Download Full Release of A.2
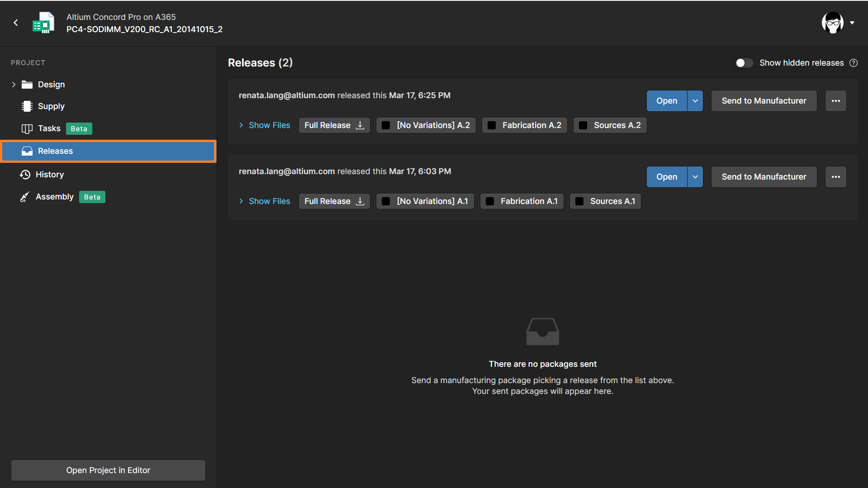Screen dimensions: 868x488 coord(334,125)
